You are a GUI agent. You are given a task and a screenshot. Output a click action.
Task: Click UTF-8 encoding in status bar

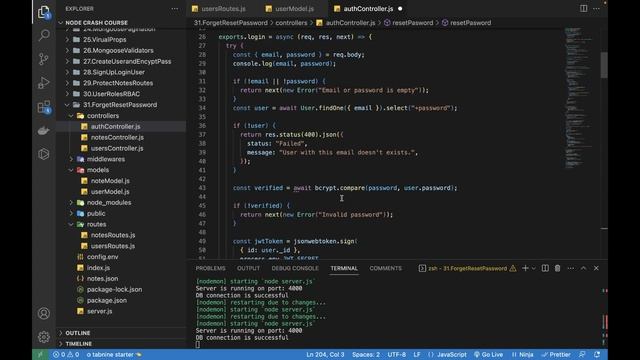point(397,354)
